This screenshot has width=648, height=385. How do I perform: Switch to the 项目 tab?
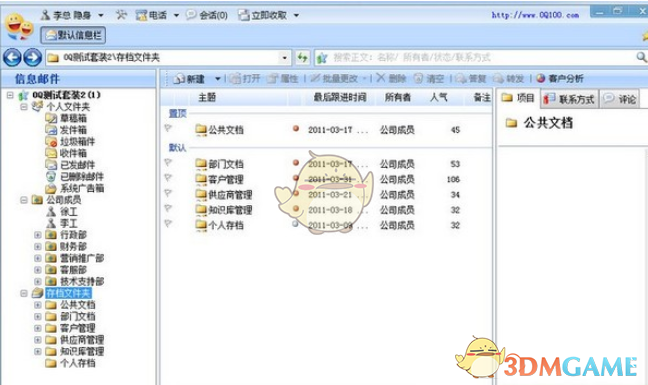pos(518,98)
